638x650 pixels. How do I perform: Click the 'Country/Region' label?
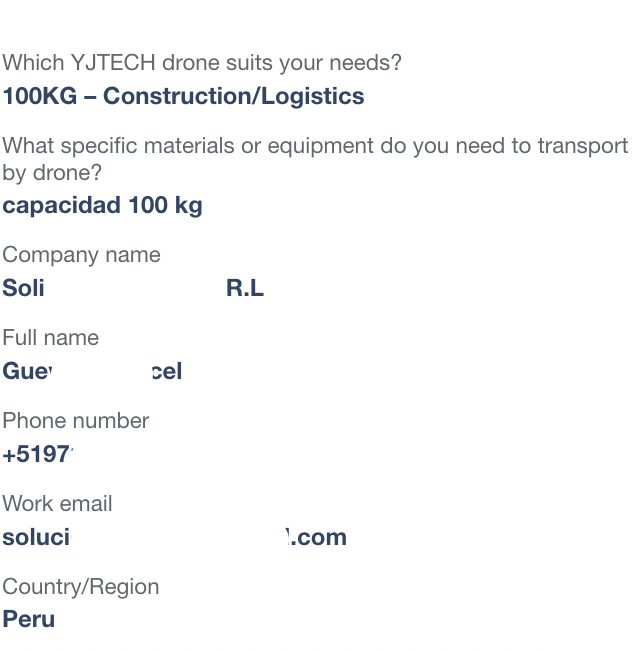coord(81,587)
